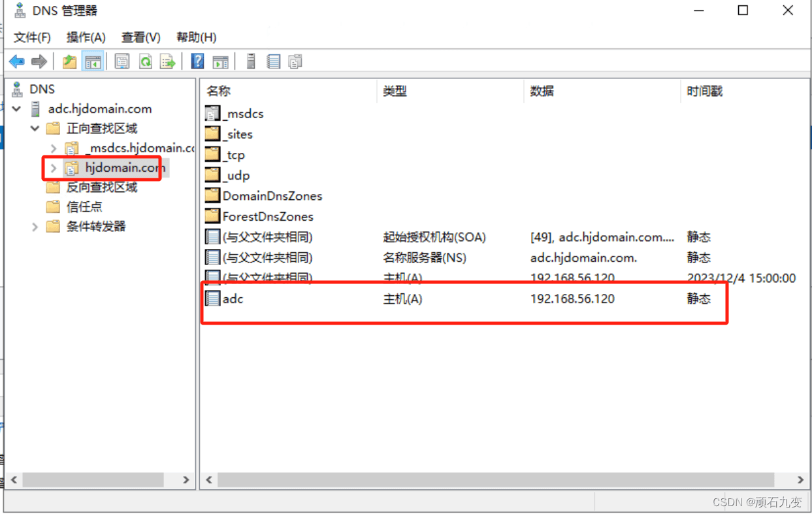Sort by the 数据 column header
The width and height of the screenshot is (812, 514).
602,91
